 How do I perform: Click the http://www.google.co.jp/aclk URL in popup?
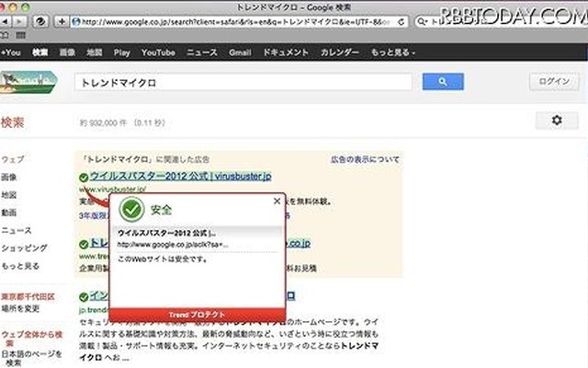(x=173, y=245)
